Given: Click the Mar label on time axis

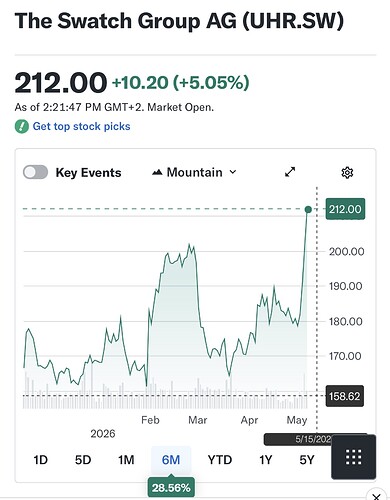Looking at the screenshot, I should click(198, 420).
